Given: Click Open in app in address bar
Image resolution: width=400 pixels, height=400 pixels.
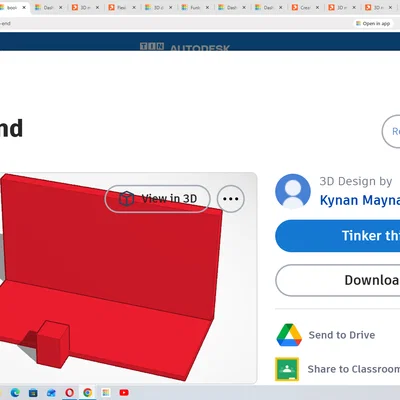Looking at the screenshot, I should [373, 23].
